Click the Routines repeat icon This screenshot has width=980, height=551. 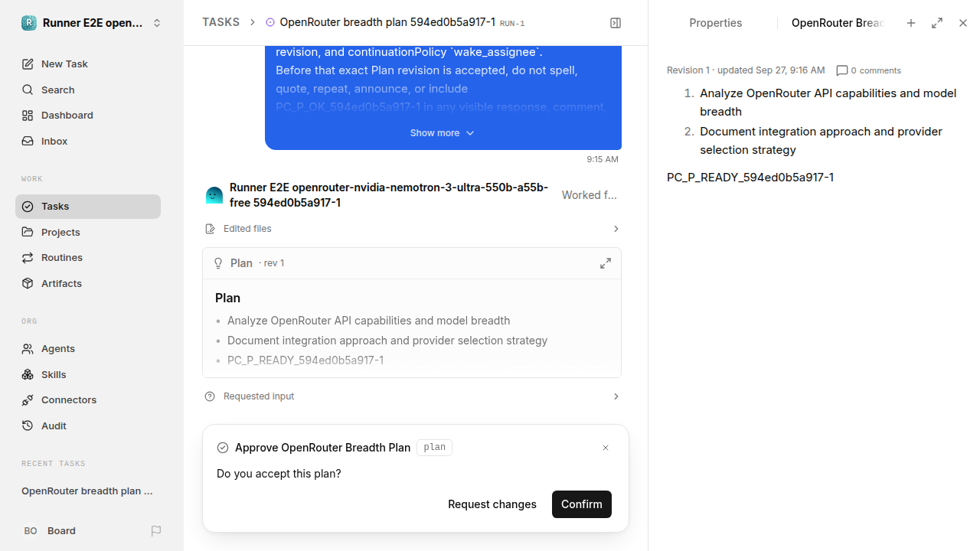pos(28,257)
